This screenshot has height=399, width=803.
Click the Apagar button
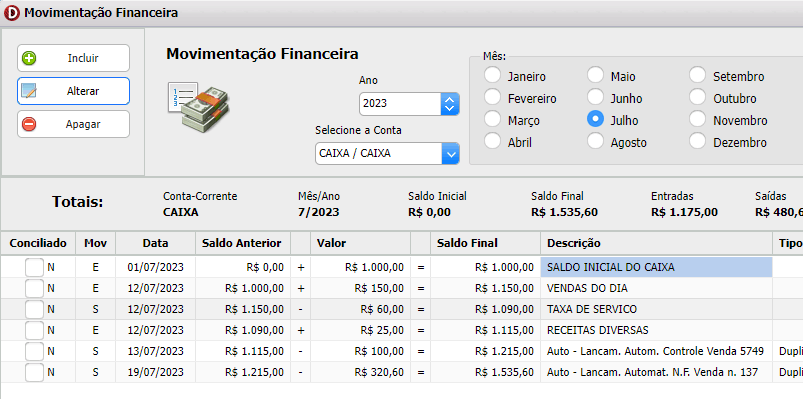click(x=73, y=124)
